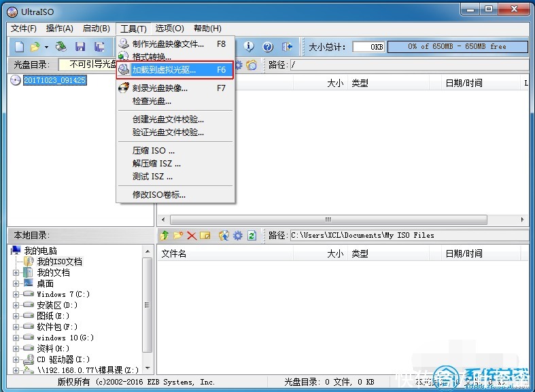Open the 启动(B) menu
This screenshot has height=392, width=535.
pyautogui.click(x=97, y=29)
